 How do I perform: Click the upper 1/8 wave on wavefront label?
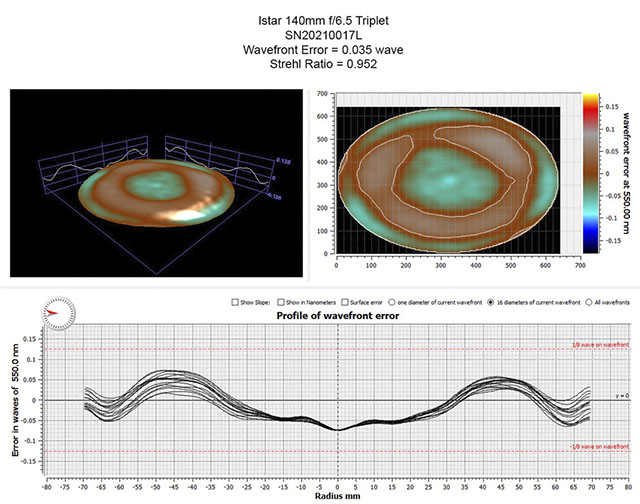(x=600, y=344)
